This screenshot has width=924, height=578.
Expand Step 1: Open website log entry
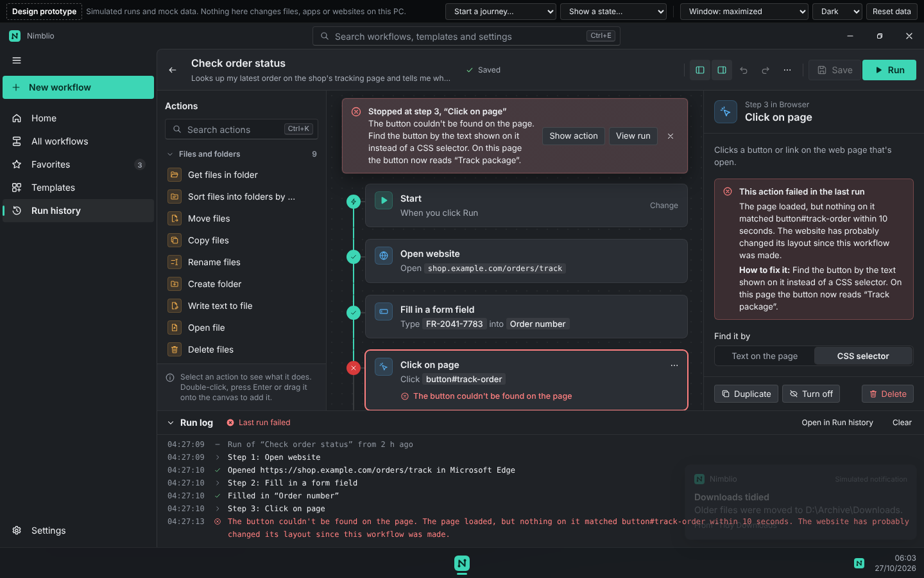pos(218,457)
